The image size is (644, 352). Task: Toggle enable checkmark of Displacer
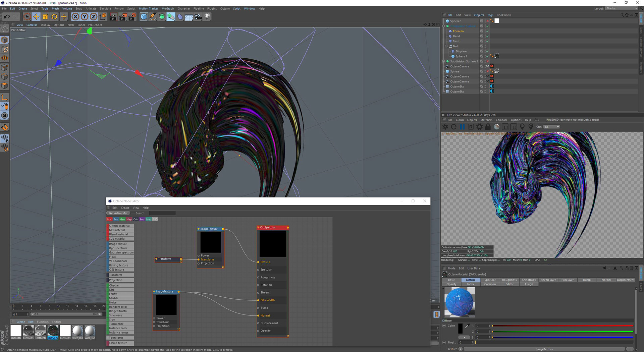pyautogui.click(x=487, y=51)
